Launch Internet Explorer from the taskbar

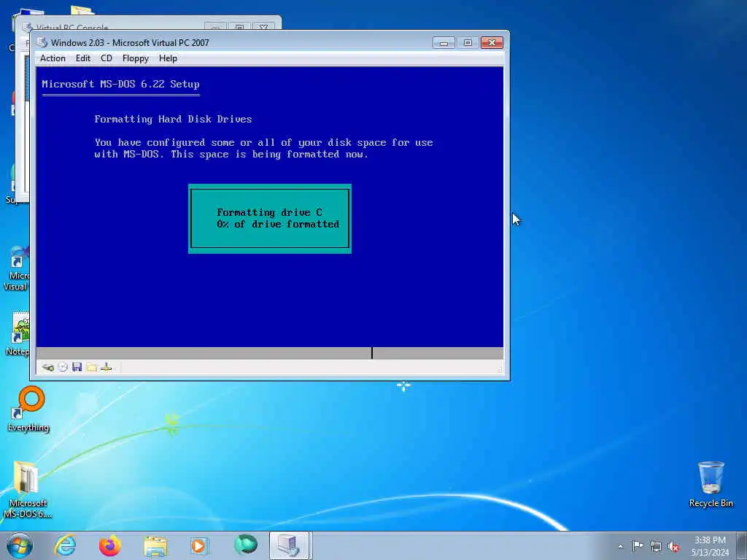[x=65, y=545]
